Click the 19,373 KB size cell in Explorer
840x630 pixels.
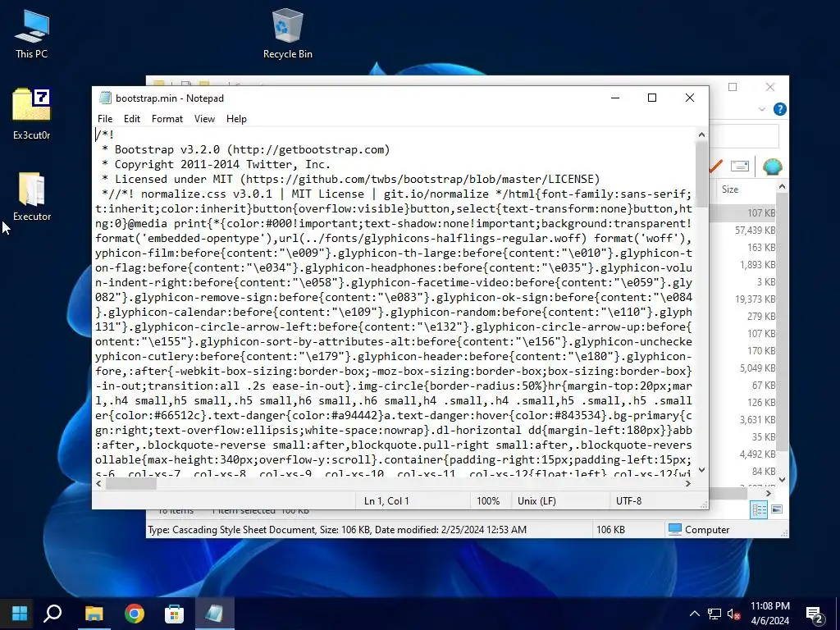pyautogui.click(x=756, y=299)
